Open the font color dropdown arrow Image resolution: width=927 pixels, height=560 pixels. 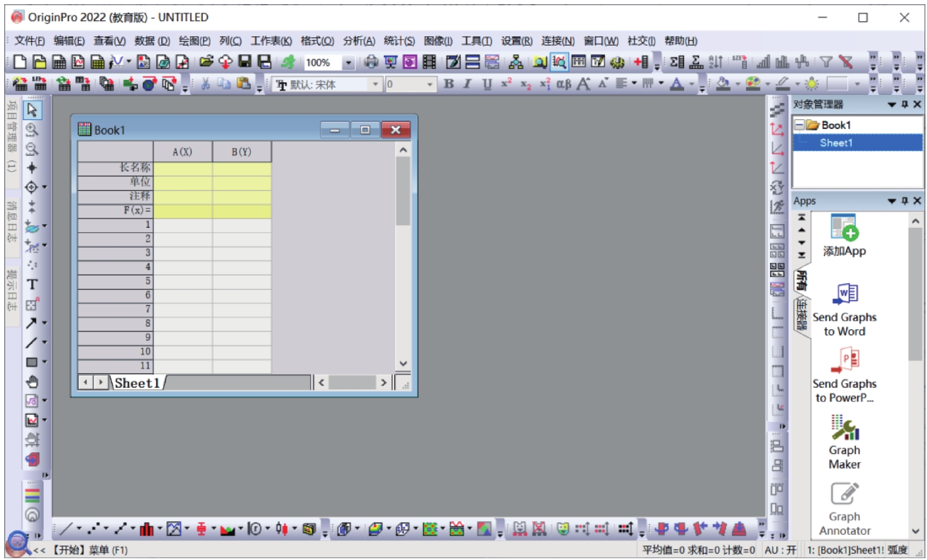click(691, 84)
